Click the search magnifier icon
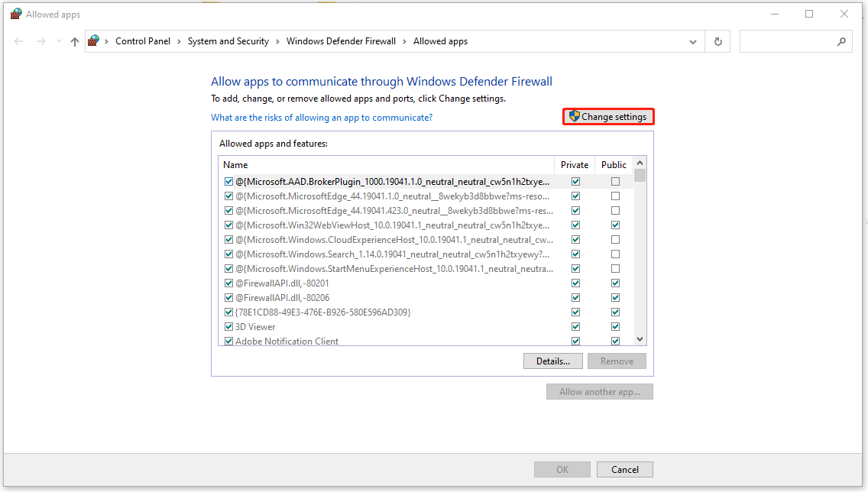Image resolution: width=868 pixels, height=492 pixels. (x=840, y=41)
